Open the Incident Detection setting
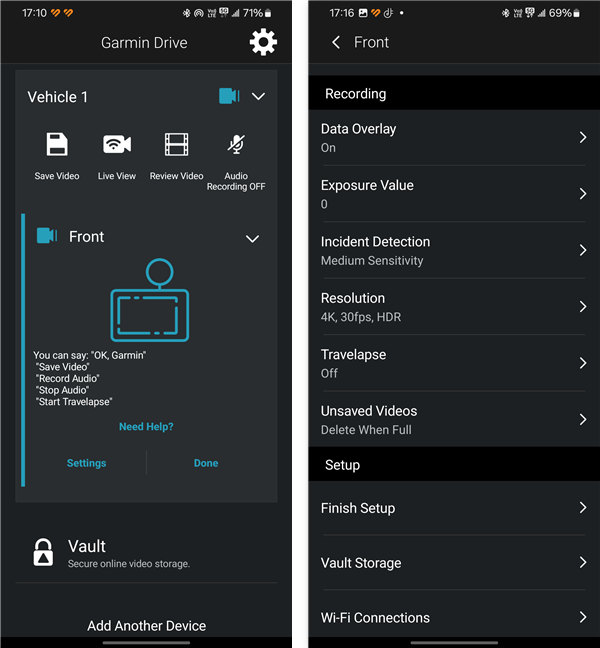Viewport: 600px width, 648px height. click(x=454, y=250)
